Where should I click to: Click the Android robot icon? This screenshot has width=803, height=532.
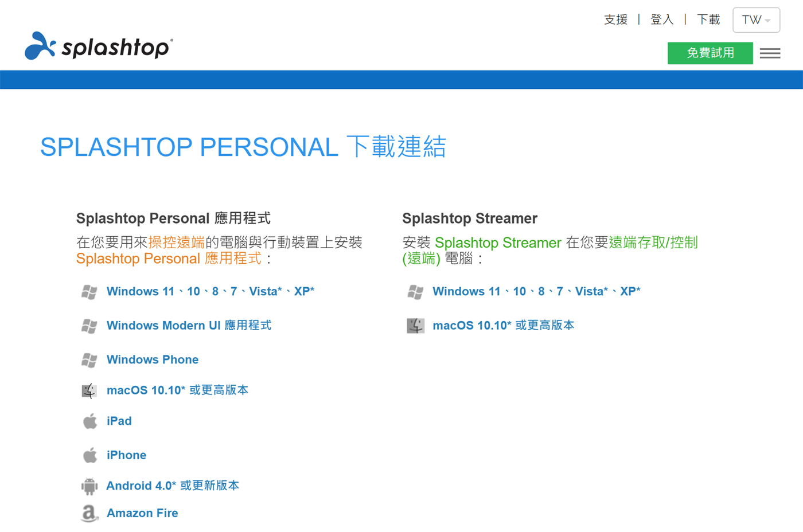(x=89, y=486)
